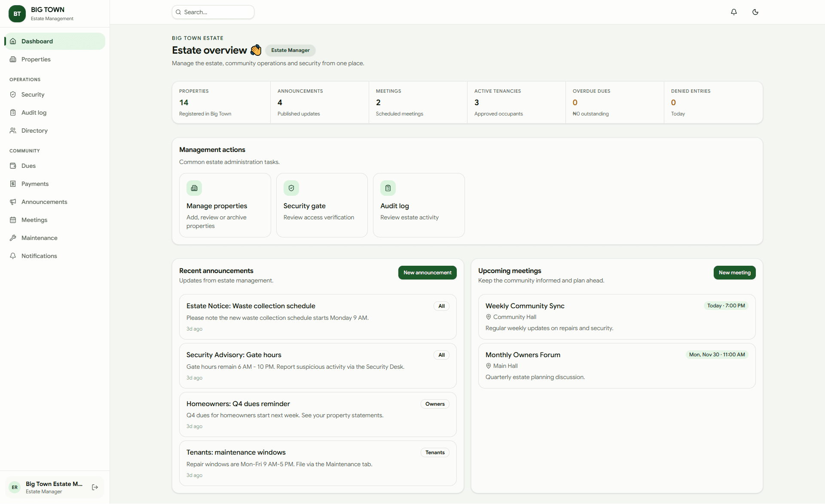Click the Dashboard home icon in sidebar

coord(13,41)
